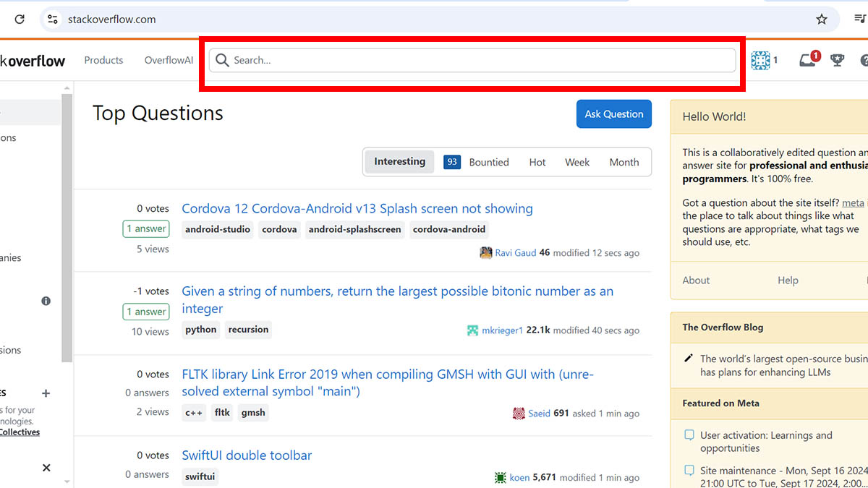The height and width of the screenshot is (488, 868).
Task: Bookmark this page with the star icon
Action: pos(822,20)
